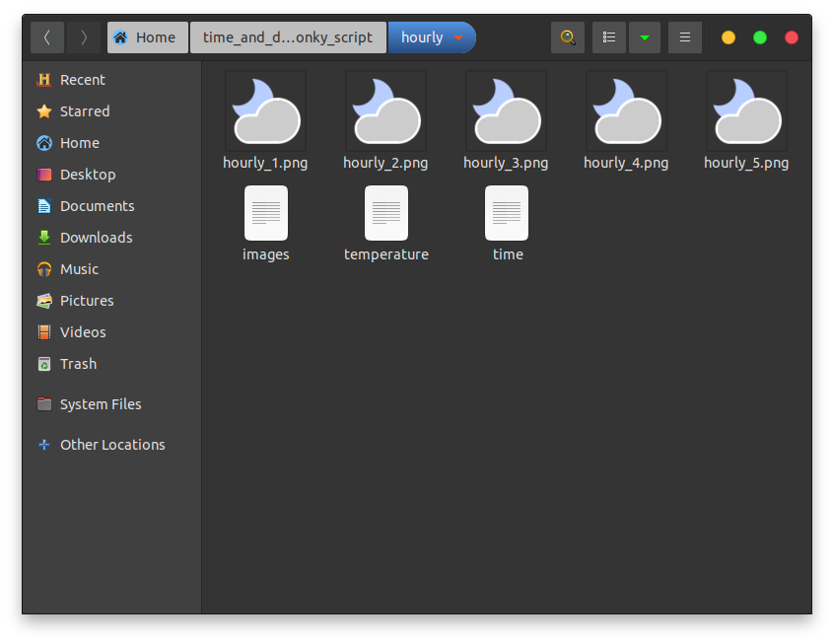Open Downloads in the sidebar

click(111, 238)
